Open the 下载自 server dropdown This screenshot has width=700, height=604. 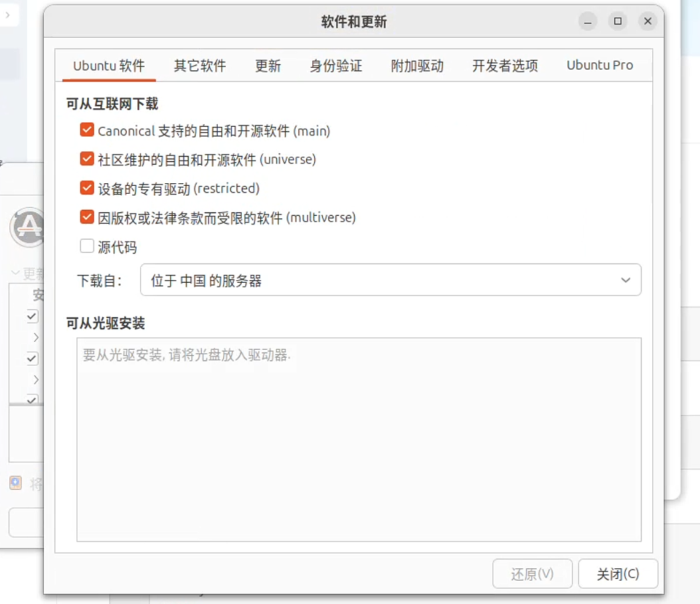[x=391, y=279]
